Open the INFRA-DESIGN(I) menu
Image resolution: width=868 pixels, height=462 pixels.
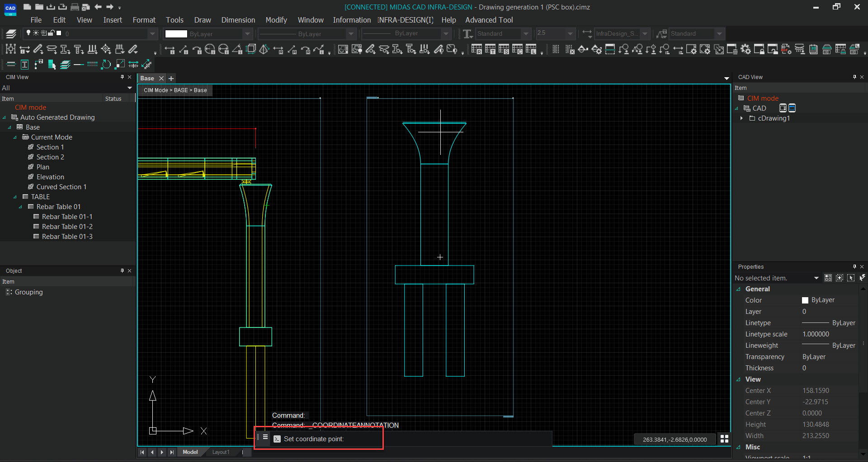(x=406, y=20)
